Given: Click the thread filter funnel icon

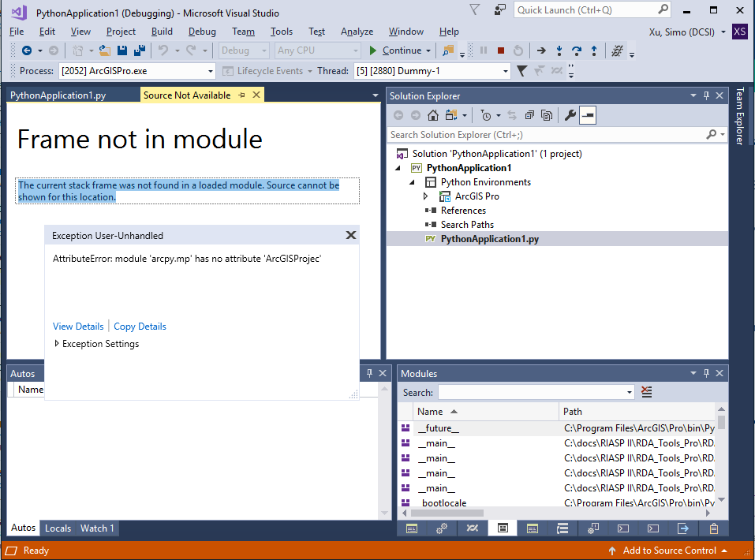Looking at the screenshot, I should pyautogui.click(x=521, y=71).
